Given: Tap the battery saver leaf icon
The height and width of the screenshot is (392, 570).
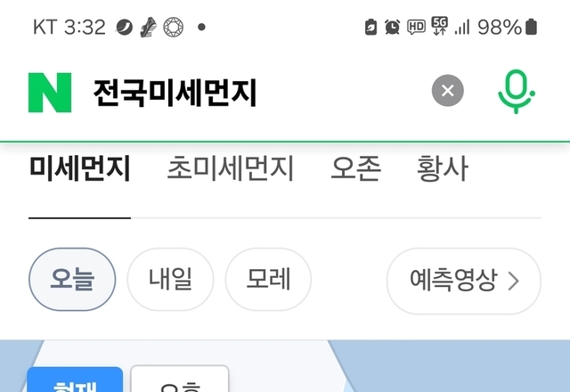Looking at the screenshot, I should point(370,27).
